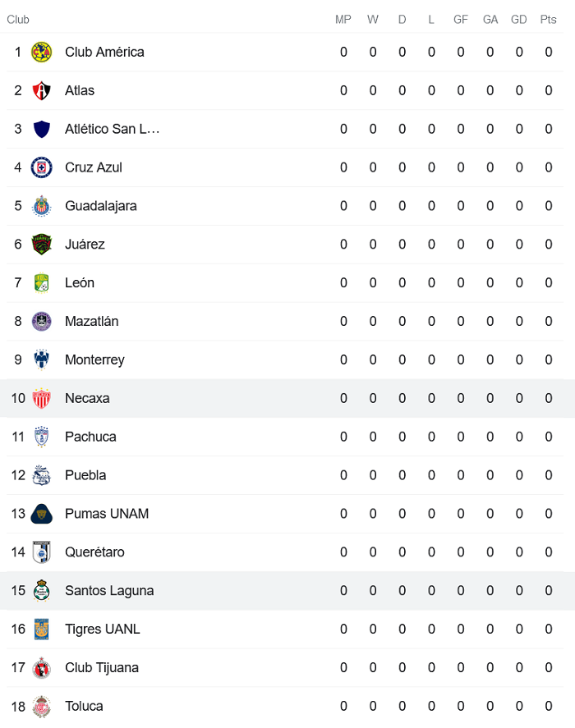Click the Pts column header
575x728 pixels.
pos(548,20)
